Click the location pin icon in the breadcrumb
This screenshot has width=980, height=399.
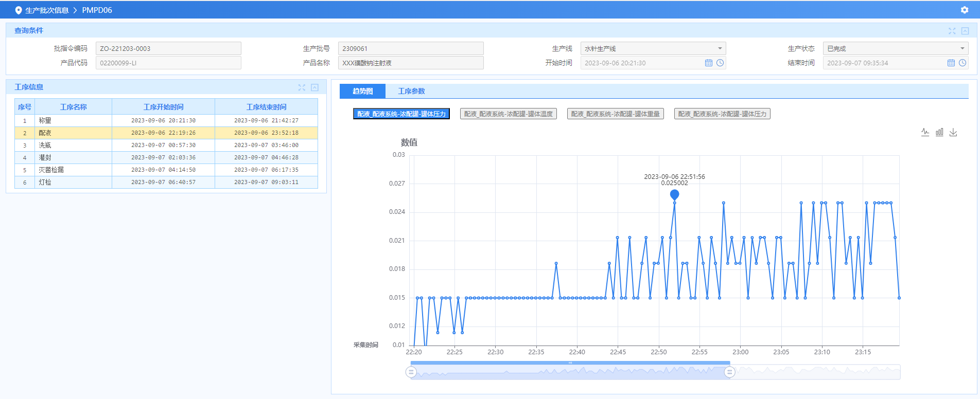pos(19,10)
